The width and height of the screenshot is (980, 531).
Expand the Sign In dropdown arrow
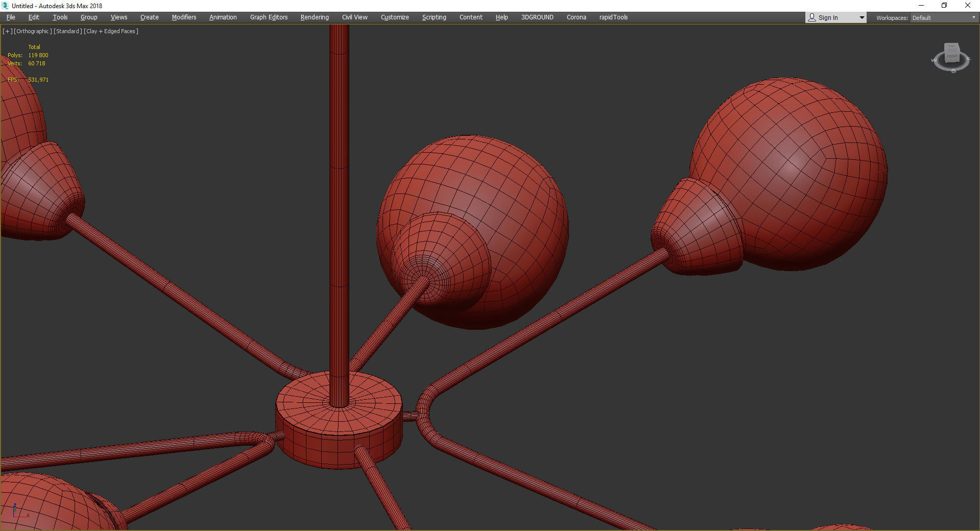pos(862,18)
